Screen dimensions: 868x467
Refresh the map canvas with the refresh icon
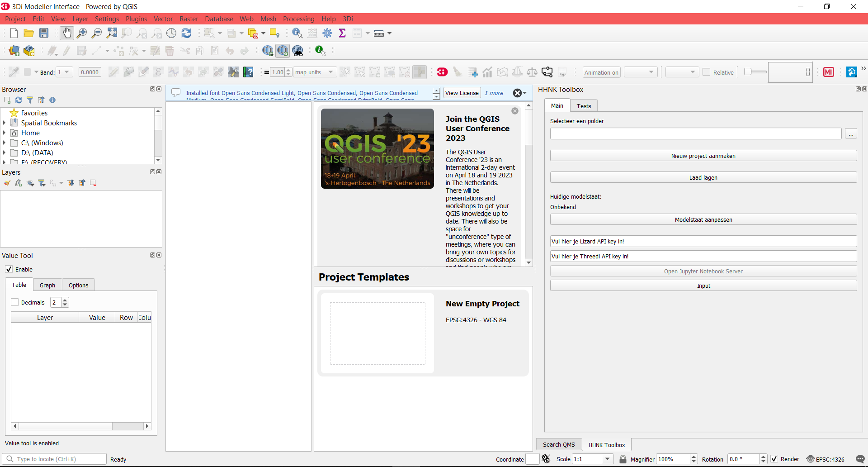[x=186, y=33]
